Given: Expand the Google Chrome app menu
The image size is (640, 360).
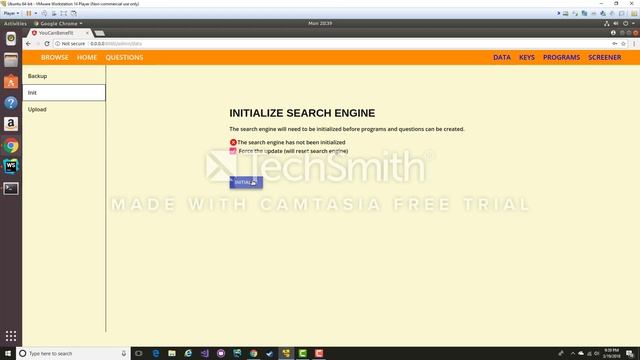Looking at the screenshot, I should [58, 24].
